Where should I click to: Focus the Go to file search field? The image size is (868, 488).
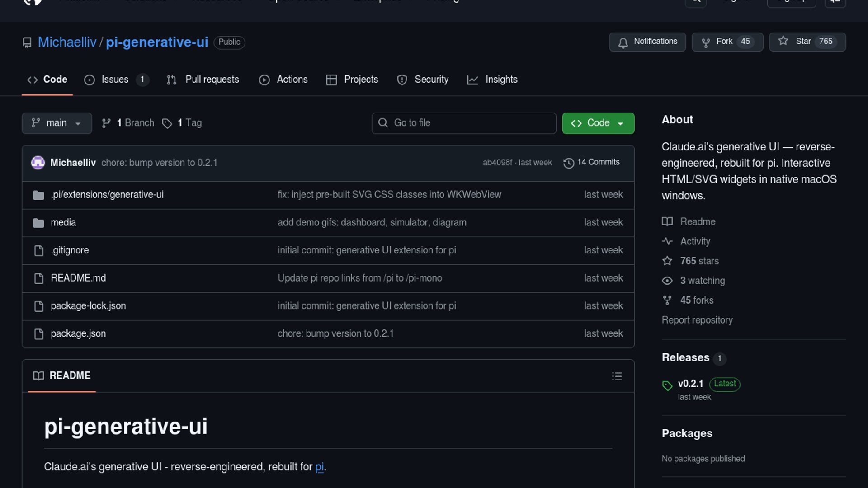click(464, 123)
